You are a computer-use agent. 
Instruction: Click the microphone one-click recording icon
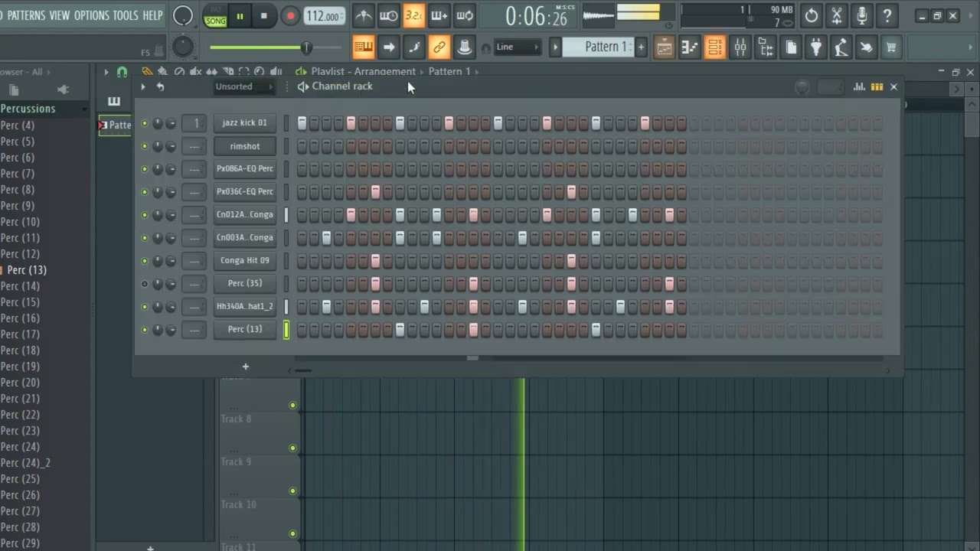[x=862, y=15]
